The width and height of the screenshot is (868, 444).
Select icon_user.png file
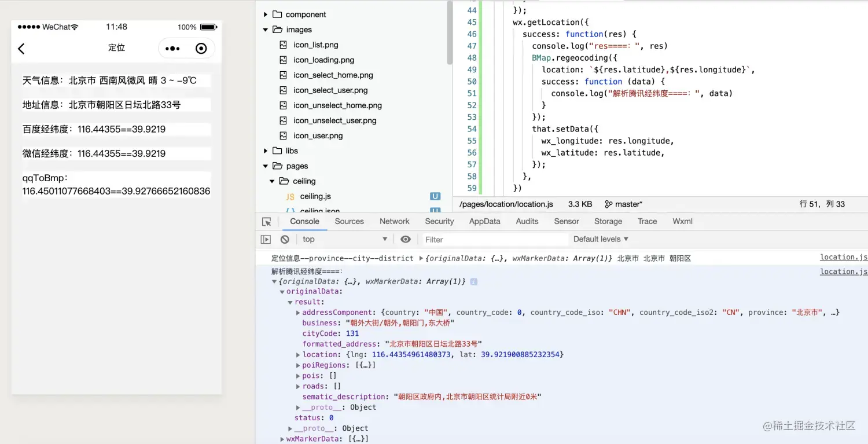(318, 135)
